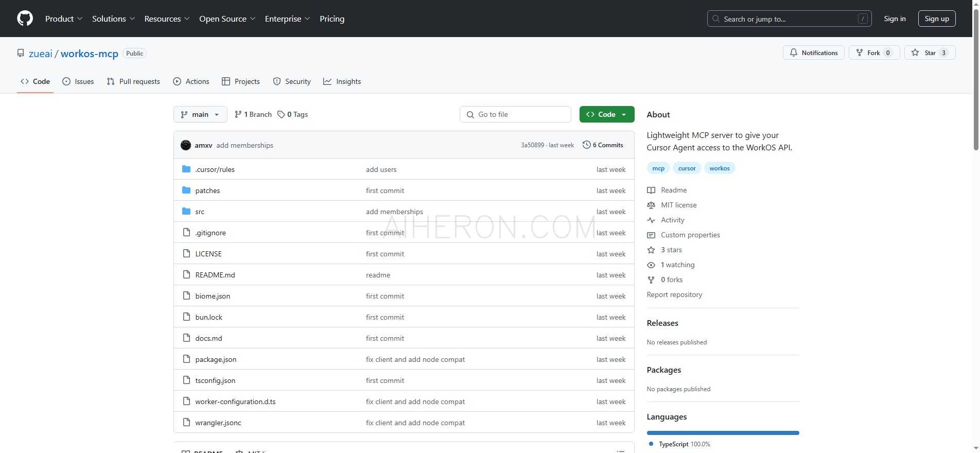
Task: Click the docs.md file icon
Action: tap(186, 338)
